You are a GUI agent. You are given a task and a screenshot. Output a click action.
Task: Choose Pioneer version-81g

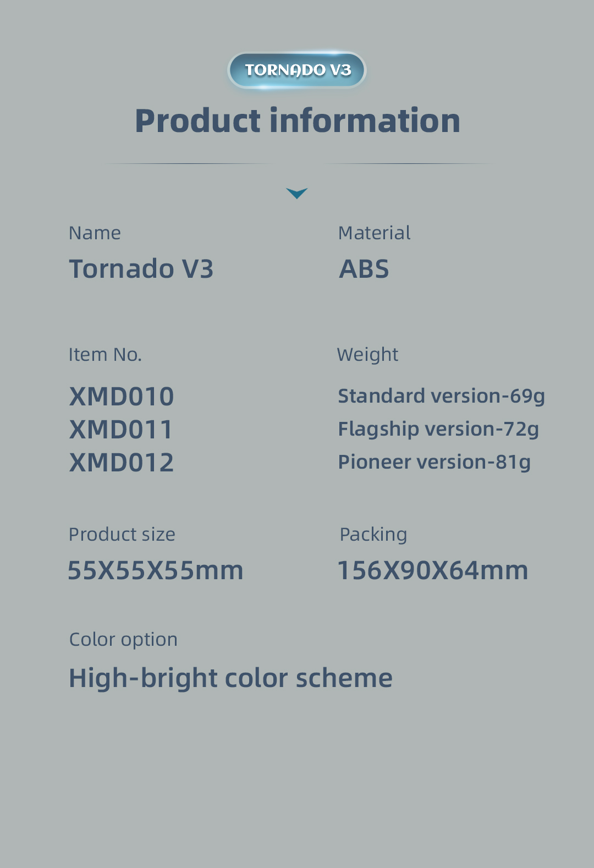(x=435, y=462)
